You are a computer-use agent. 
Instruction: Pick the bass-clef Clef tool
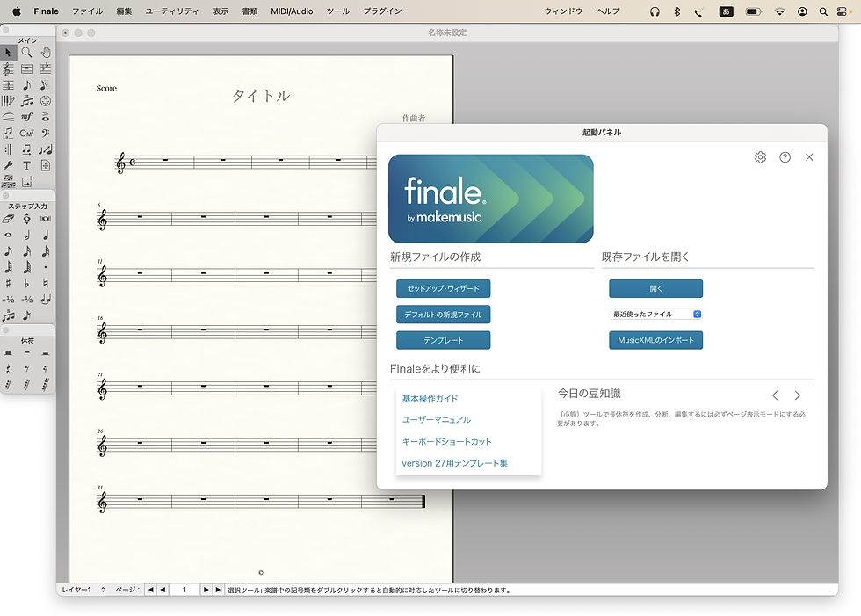pyautogui.click(x=46, y=134)
